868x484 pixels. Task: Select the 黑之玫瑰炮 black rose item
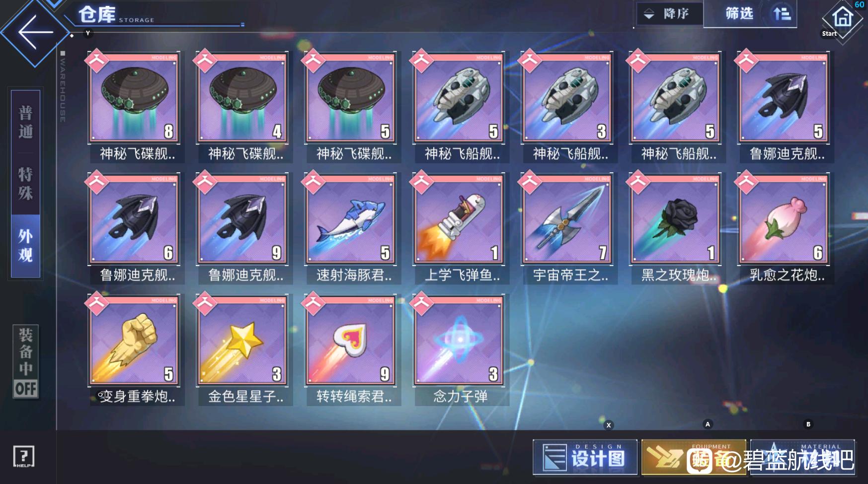(676, 228)
